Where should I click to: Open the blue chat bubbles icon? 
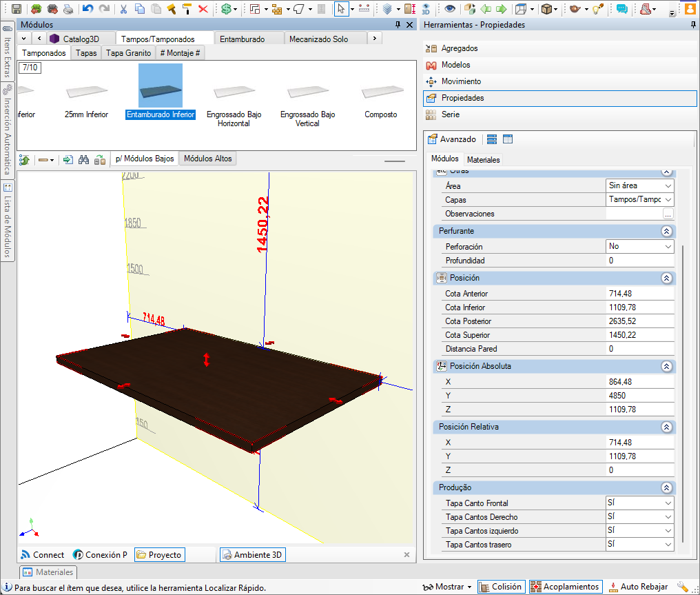[x=622, y=9]
